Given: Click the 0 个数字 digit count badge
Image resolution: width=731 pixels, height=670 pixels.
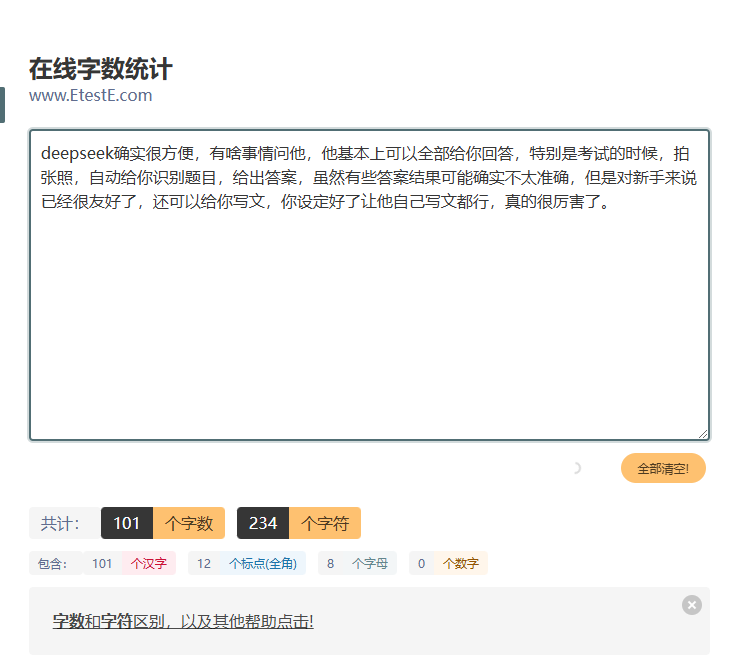Looking at the screenshot, I should [448, 563].
